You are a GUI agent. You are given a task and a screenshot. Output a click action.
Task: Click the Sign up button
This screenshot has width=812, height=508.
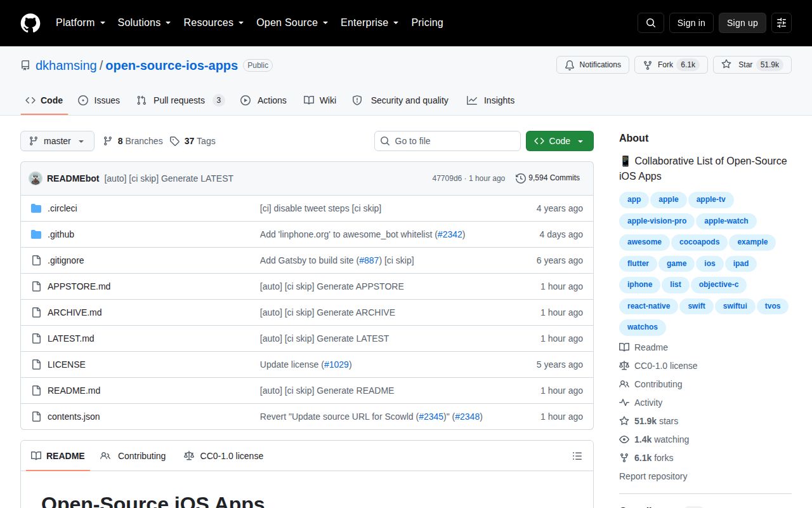click(742, 23)
